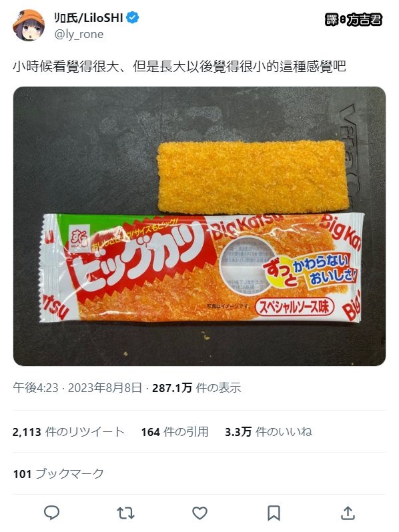View the 3.3万 likes list
This screenshot has width=399, height=532.
click(x=268, y=432)
